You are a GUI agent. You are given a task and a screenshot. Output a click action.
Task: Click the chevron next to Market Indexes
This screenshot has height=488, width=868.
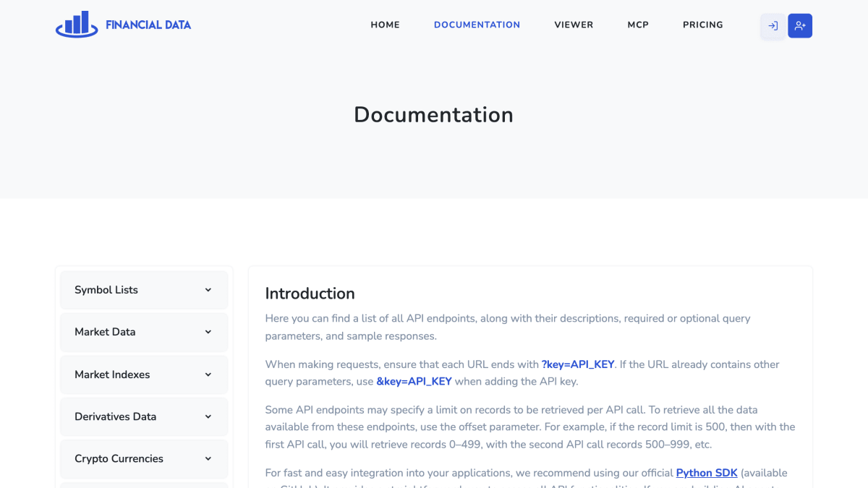pos(208,374)
